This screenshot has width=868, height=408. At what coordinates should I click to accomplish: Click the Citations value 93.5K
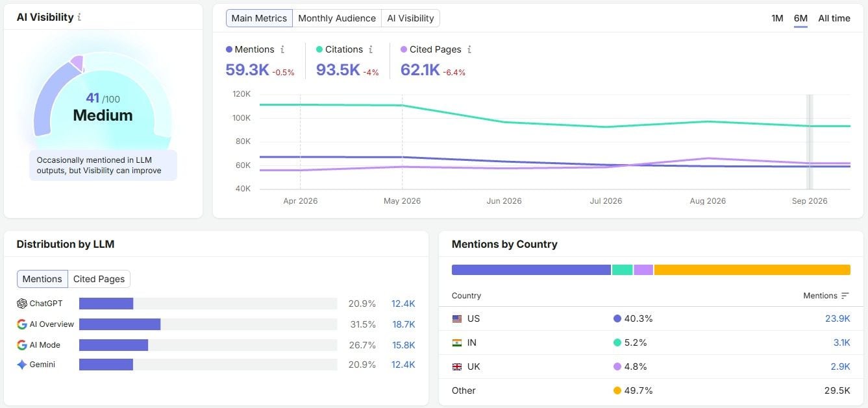pyautogui.click(x=338, y=69)
